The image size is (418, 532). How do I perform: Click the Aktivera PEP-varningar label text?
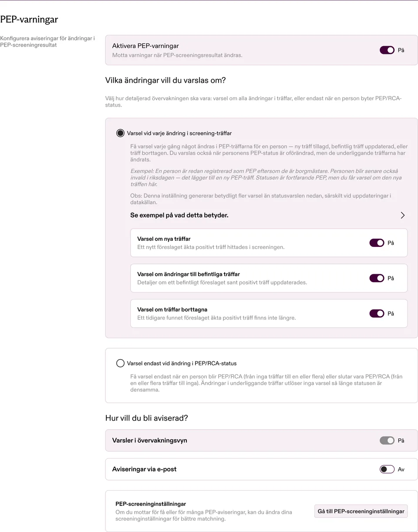click(x=145, y=46)
